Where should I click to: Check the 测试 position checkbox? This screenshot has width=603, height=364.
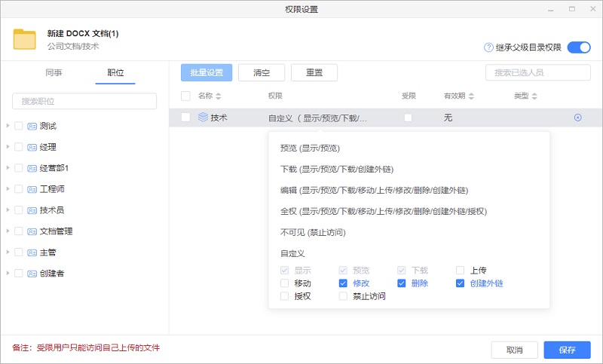tap(18, 126)
